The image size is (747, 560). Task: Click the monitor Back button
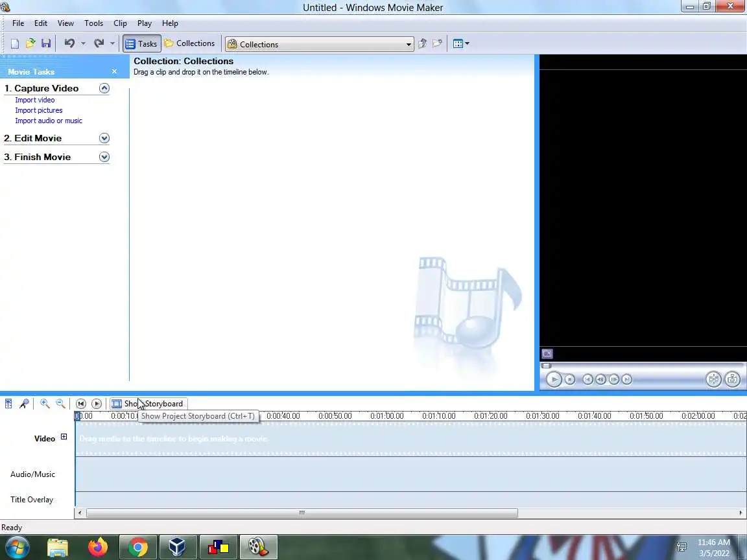(588, 380)
